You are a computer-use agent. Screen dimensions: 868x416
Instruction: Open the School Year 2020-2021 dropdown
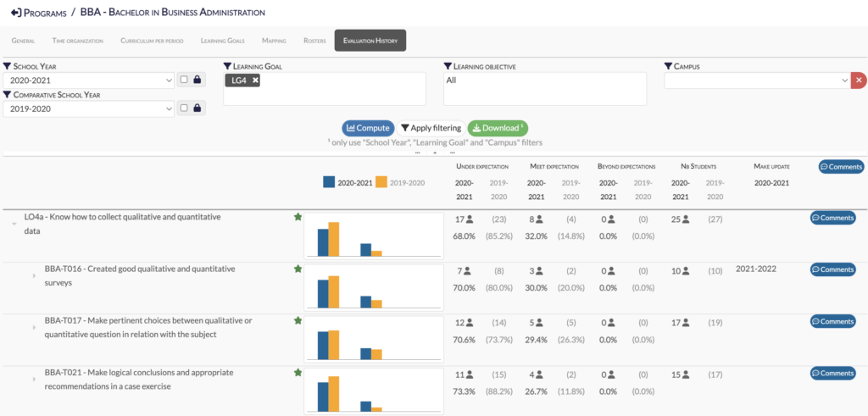click(88, 80)
